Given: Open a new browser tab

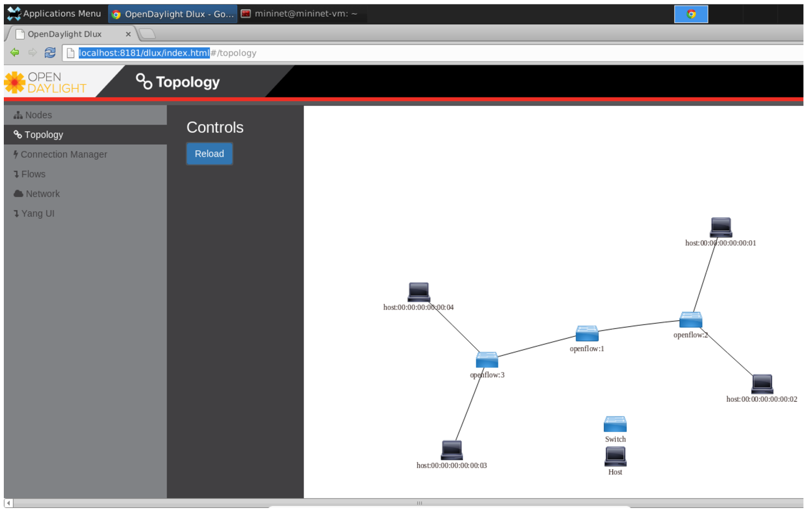Looking at the screenshot, I should (x=147, y=34).
